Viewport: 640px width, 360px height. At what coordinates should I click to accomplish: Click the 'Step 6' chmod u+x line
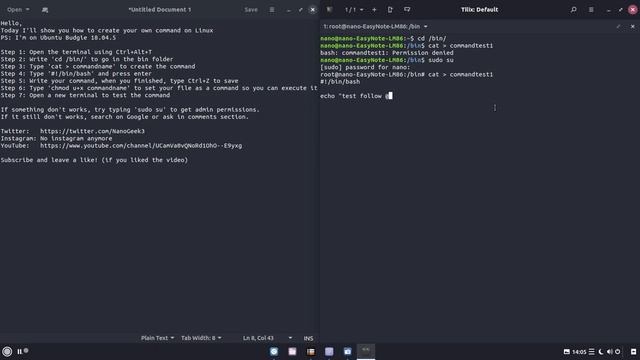[x=159, y=88]
